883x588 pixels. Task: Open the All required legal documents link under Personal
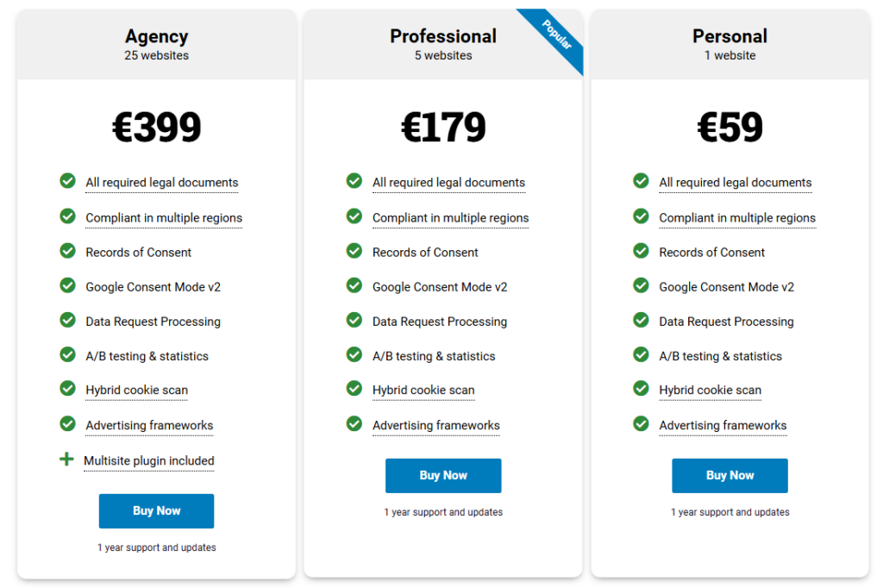pyautogui.click(x=736, y=182)
